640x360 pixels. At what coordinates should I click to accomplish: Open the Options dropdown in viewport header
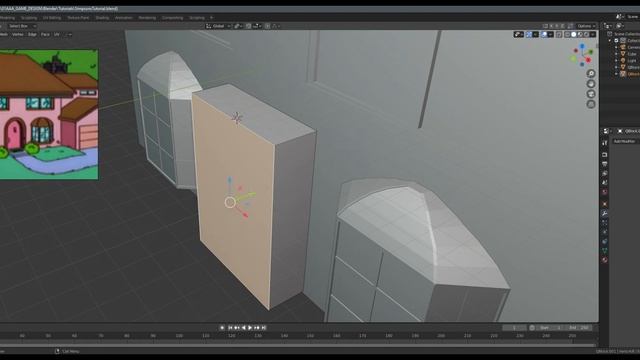click(586, 26)
